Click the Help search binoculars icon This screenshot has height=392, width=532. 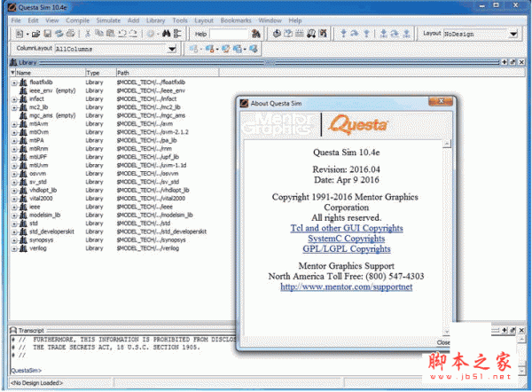pyautogui.click(x=256, y=34)
